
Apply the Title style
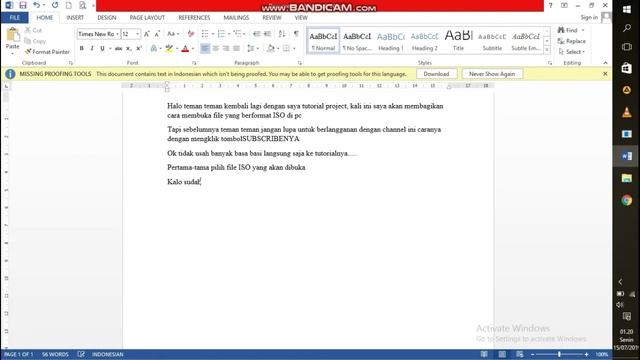(458, 41)
